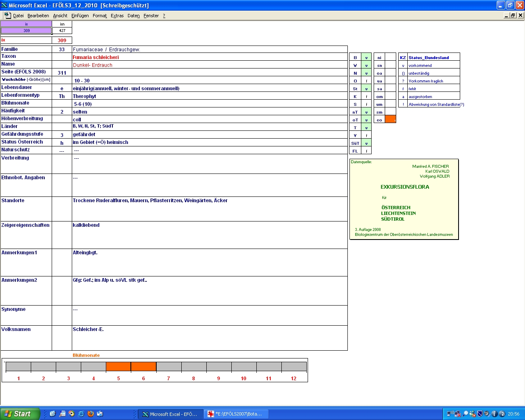Click the orange month 5 bar
This screenshot has height=420, width=525.
(119, 366)
